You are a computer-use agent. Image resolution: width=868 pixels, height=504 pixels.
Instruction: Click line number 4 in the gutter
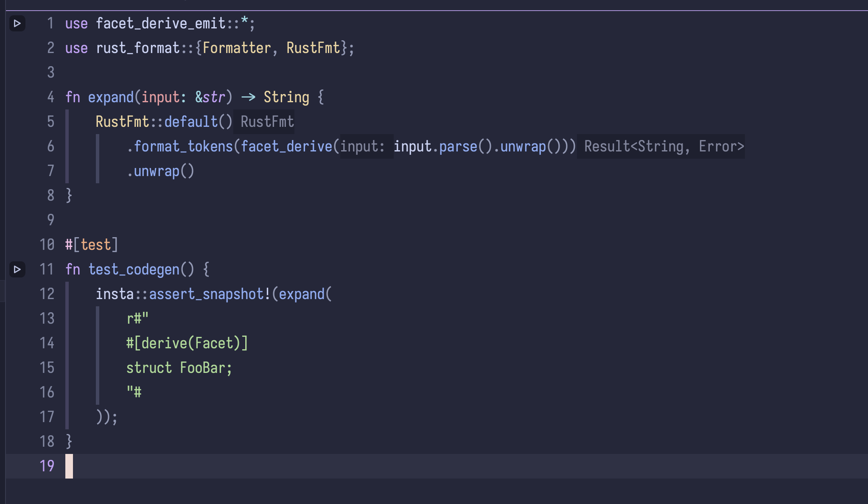tap(50, 97)
